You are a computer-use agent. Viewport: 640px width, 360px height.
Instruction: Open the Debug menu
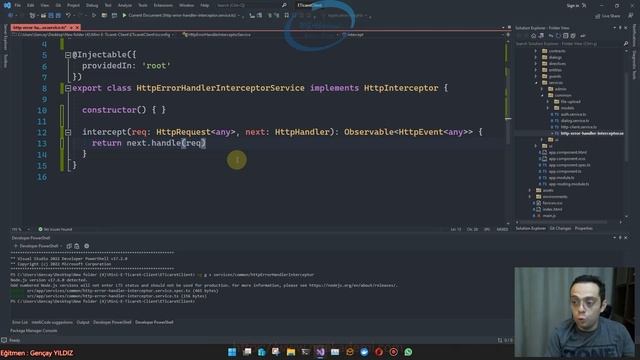(x=92, y=5)
